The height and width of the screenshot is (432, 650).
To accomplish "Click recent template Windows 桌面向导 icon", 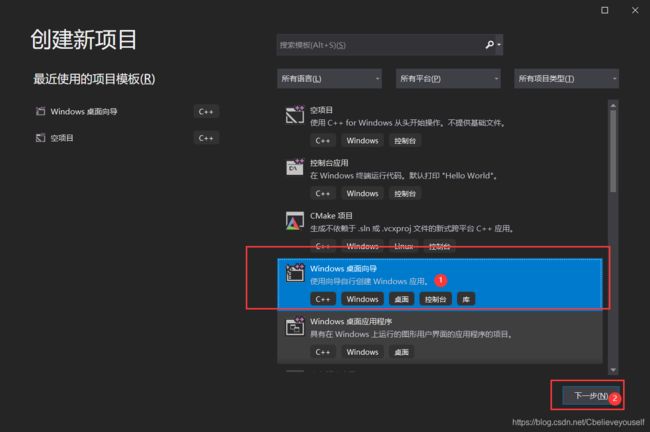I will [40, 111].
